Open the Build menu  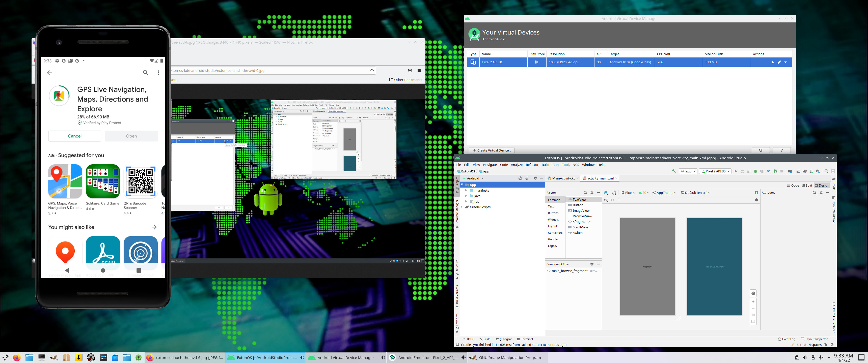[546, 165]
